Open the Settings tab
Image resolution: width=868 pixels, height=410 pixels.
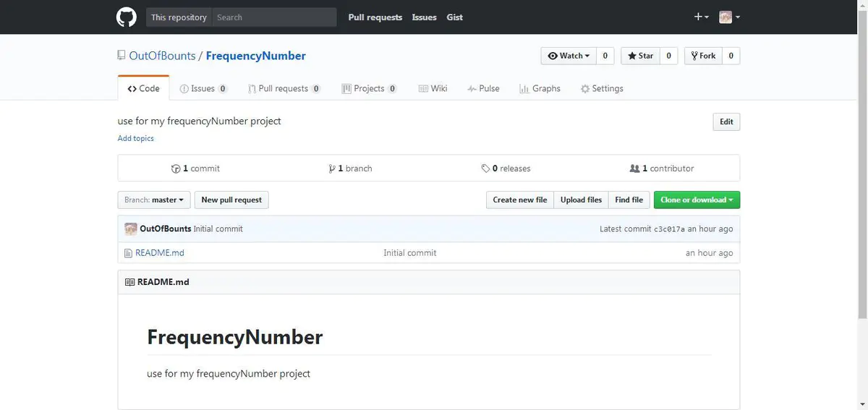tap(602, 88)
